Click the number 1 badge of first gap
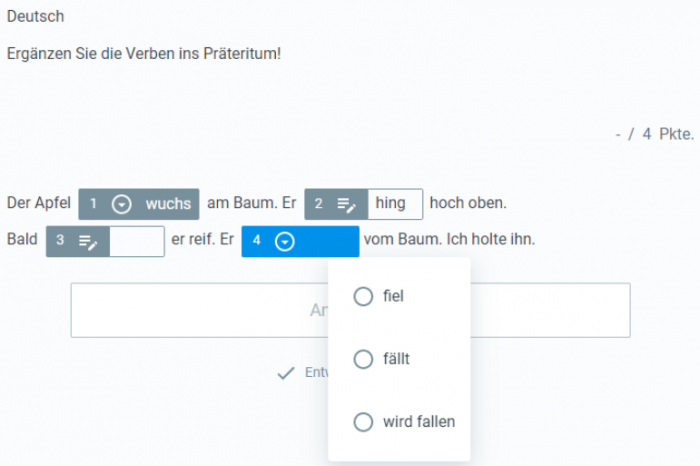Viewport: 700px width, 466px height. click(x=93, y=204)
